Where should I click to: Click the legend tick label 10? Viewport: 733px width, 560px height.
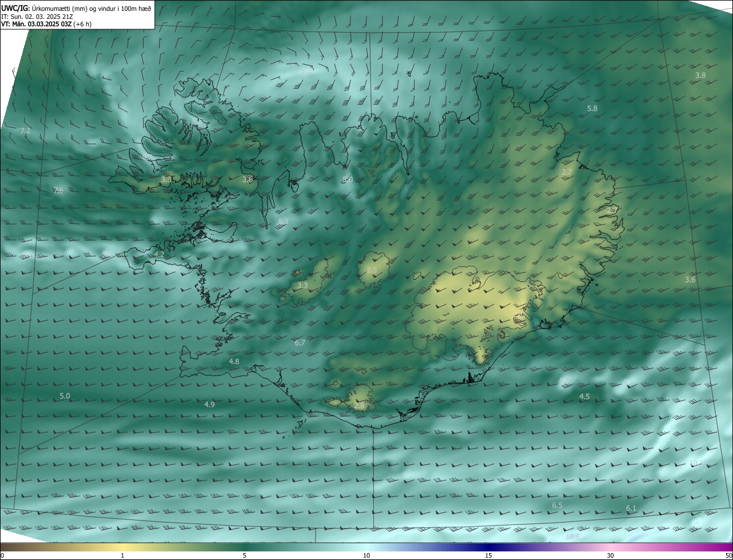[x=366, y=556]
